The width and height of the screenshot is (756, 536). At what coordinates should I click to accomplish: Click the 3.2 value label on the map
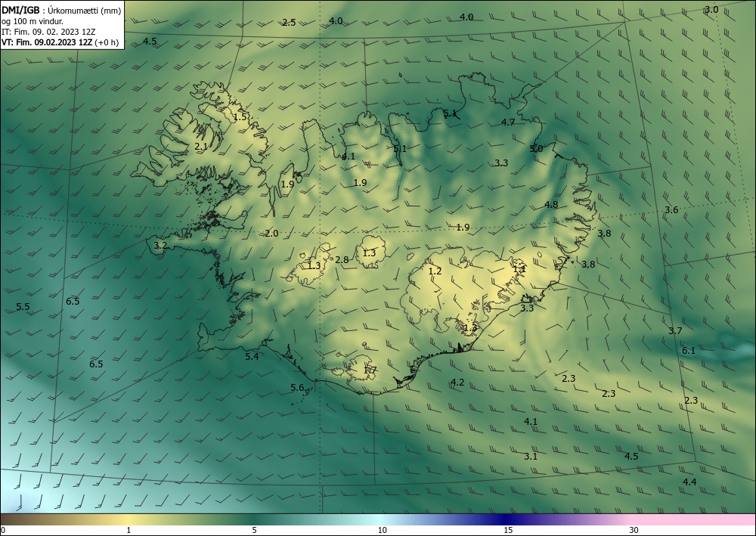coord(160,246)
